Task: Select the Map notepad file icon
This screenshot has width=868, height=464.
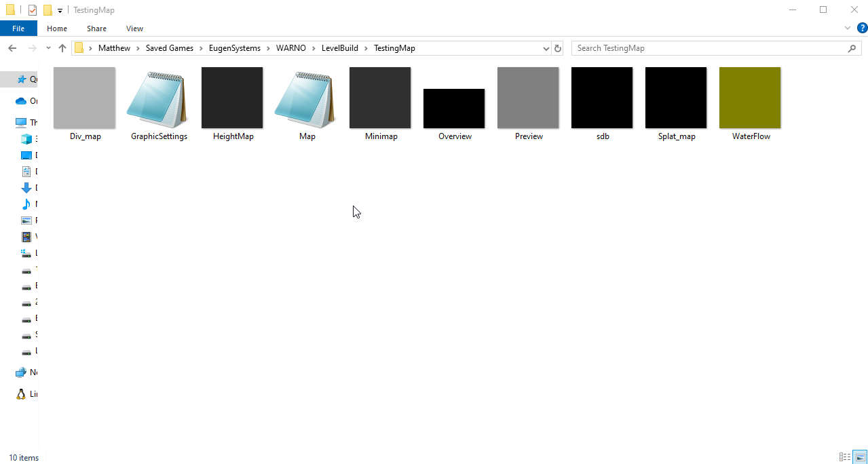Action: 306,98
